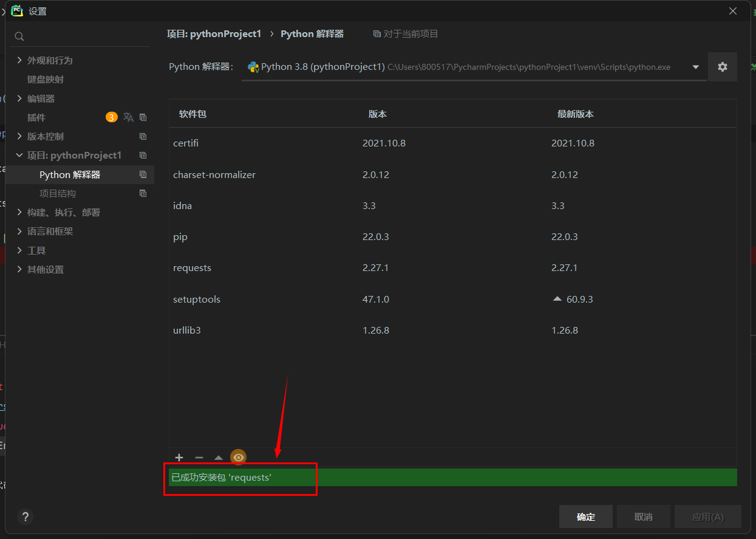Click setuptools installed version 47.1.0

pyautogui.click(x=376, y=299)
